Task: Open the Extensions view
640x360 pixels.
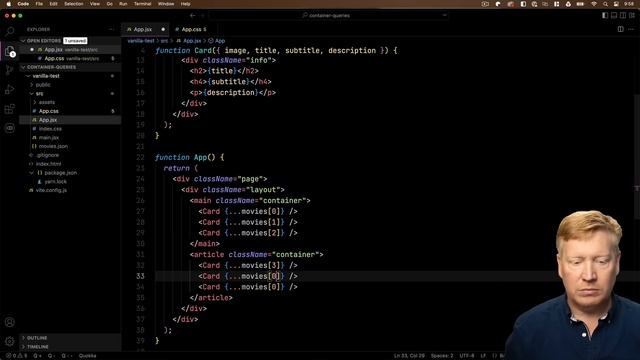Action: click(10, 109)
